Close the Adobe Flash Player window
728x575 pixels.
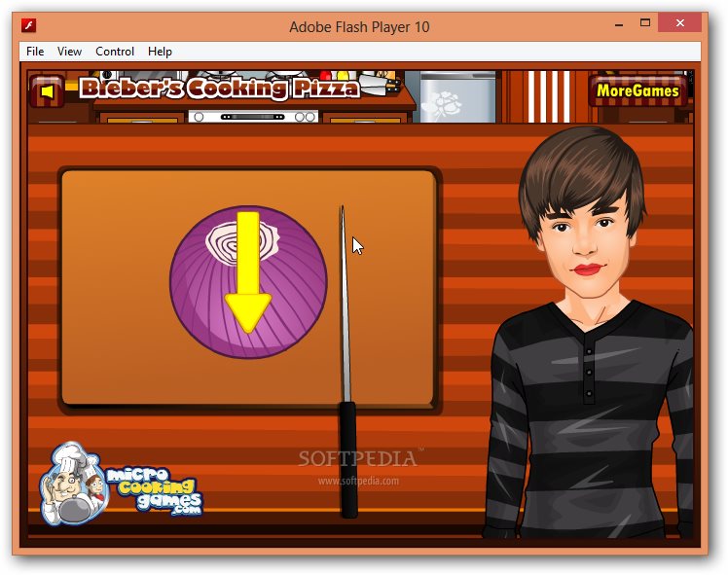[679, 22]
